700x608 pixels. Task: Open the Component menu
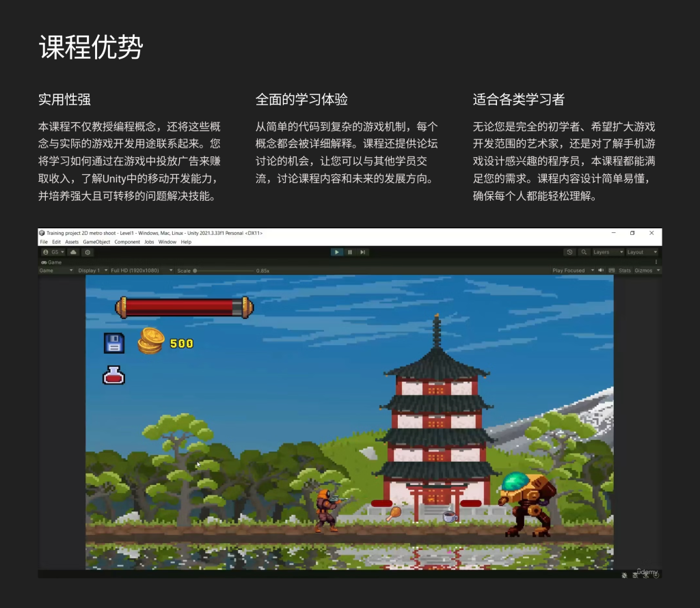click(127, 242)
